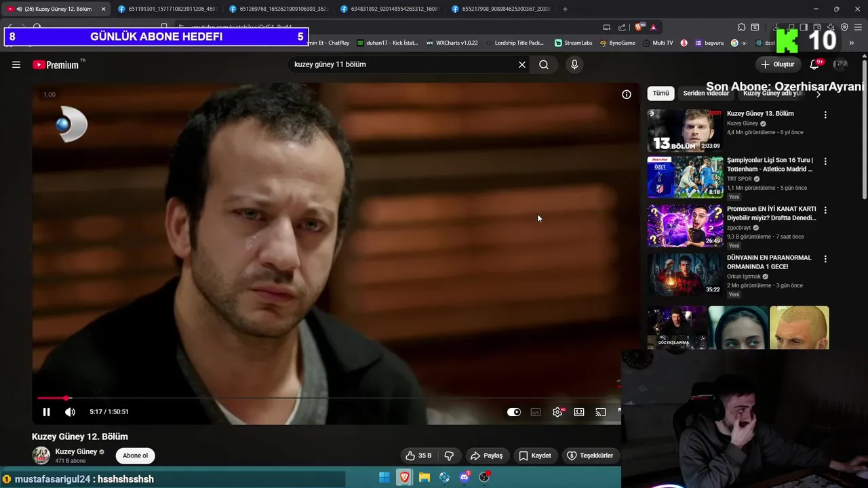Open OBS Studio in taskbar
Viewport: 868px width, 488px height.
(x=484, y=477)
